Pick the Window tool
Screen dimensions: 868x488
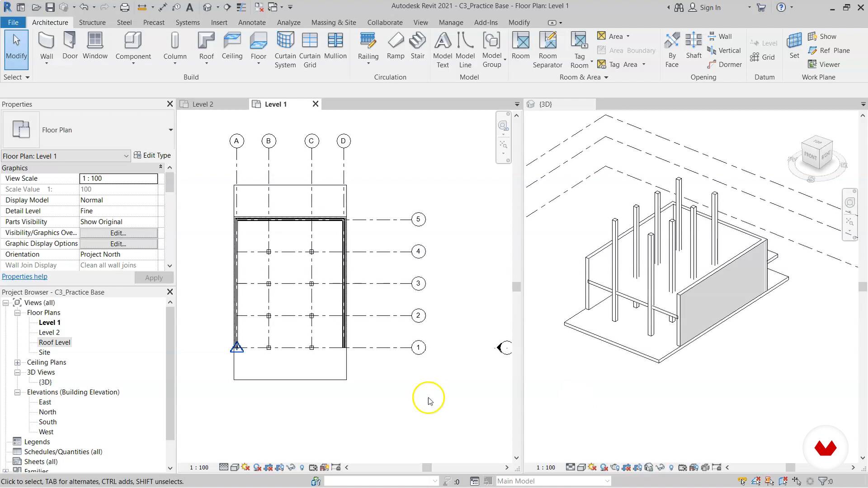click(95, 46)
